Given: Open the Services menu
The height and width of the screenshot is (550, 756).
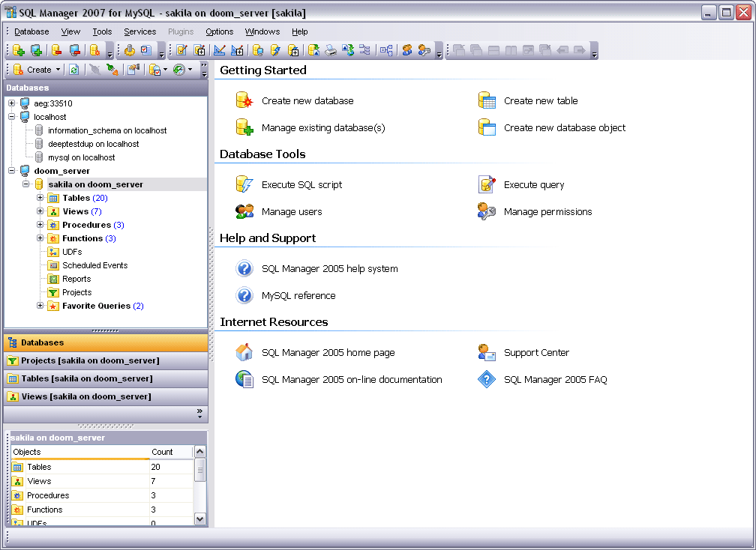Looking at the screenshot, I should (139, 31).
